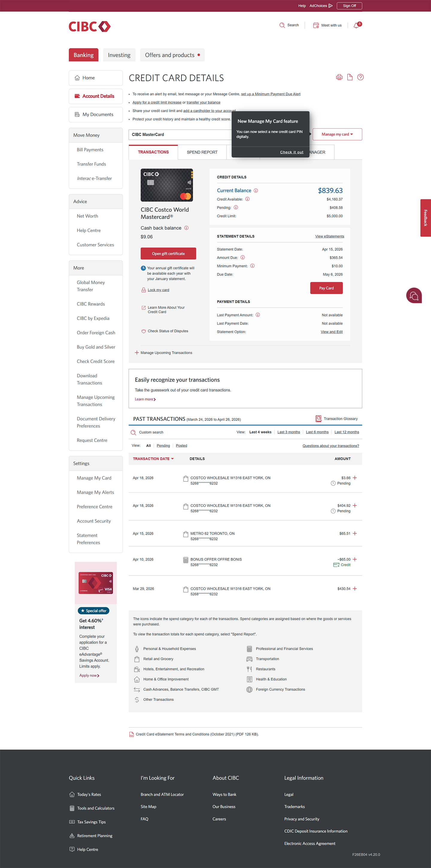Click Minimum Payment info icon

(252, 266)
